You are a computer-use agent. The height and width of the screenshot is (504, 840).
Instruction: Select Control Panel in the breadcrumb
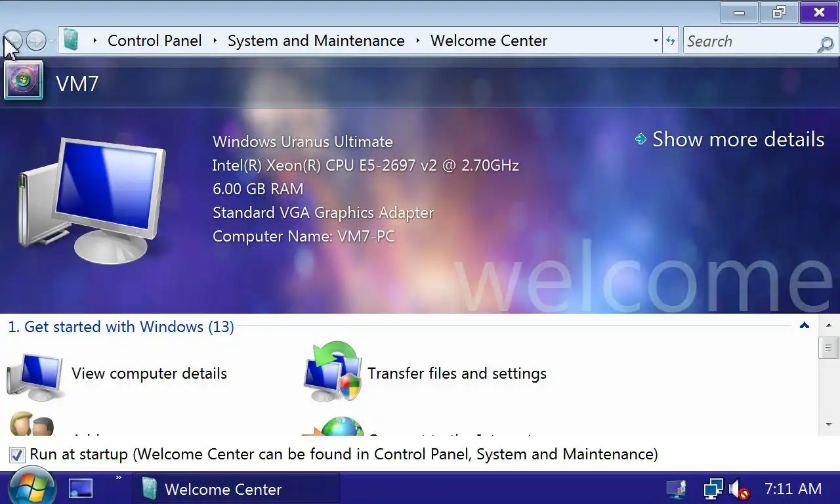pos(154,41)
